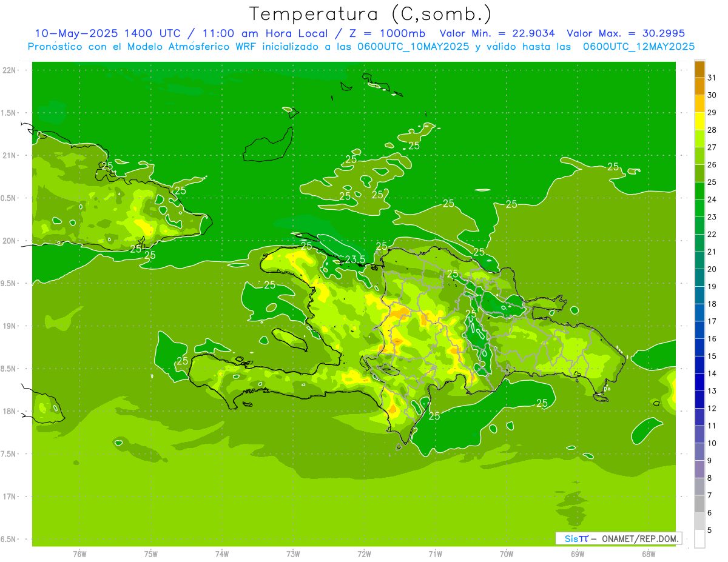Viewport: 728px width, 562px height.
Task: Click the 22N latitude label
Action: pyautogui.click(x=10, y=70)
